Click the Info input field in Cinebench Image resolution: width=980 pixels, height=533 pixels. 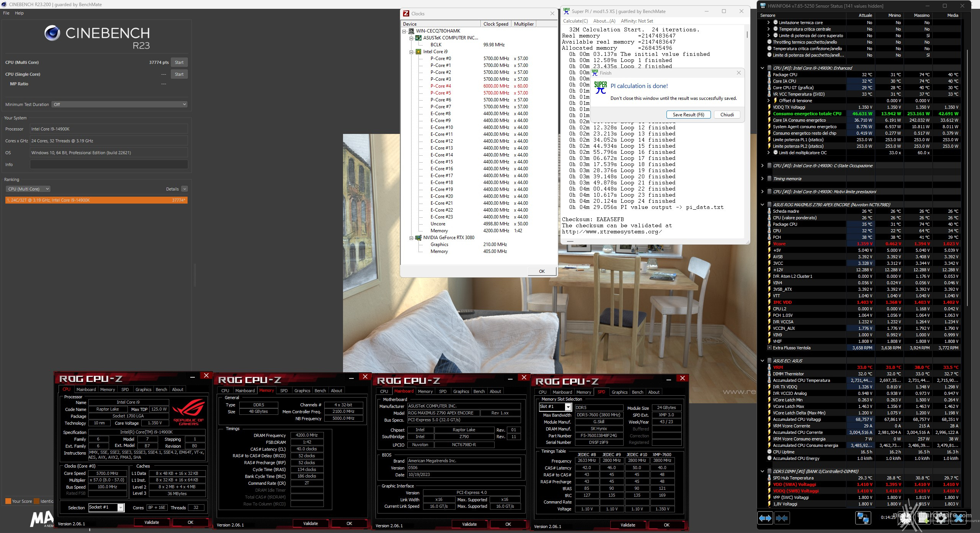(x=109, y=165)
